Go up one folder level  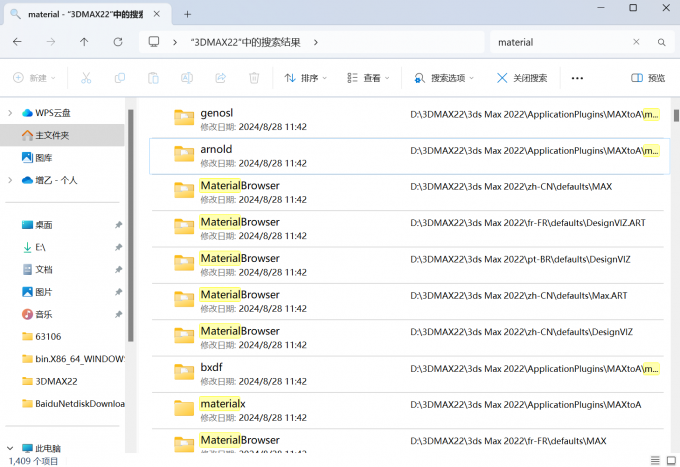coord(84,42)
